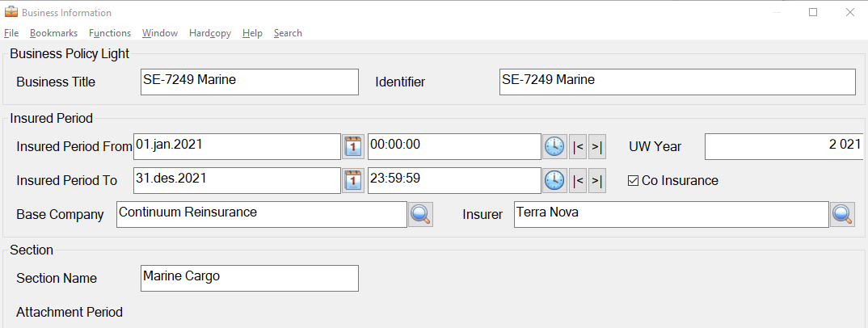
Task: Click the UW Year field showing 2 021
Action: [x=784, y=146]
